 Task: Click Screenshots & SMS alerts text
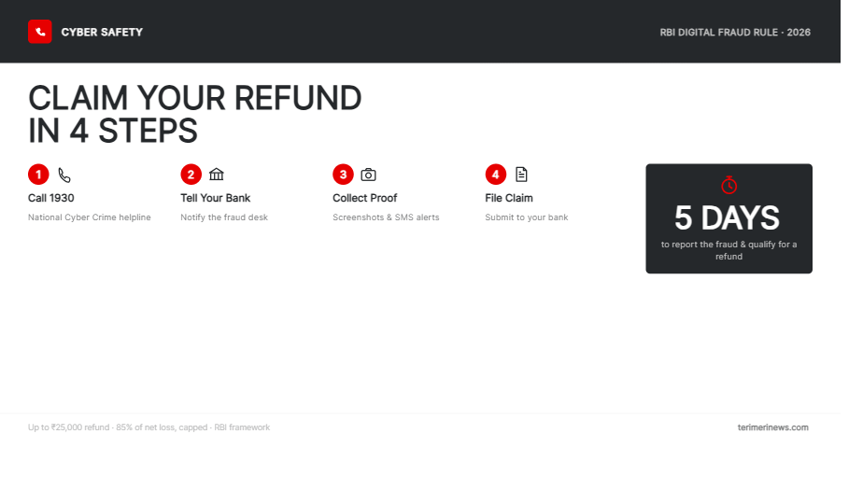pyautogui.click(x=386, y=217)
